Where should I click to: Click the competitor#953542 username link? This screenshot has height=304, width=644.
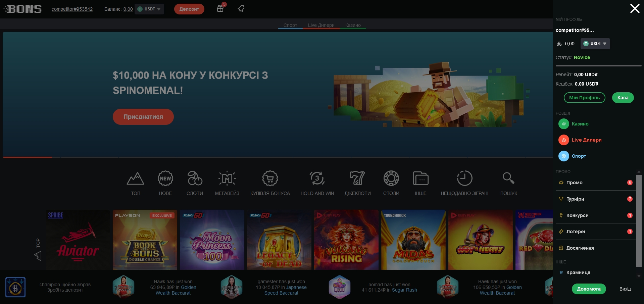(x=72, y=9)
